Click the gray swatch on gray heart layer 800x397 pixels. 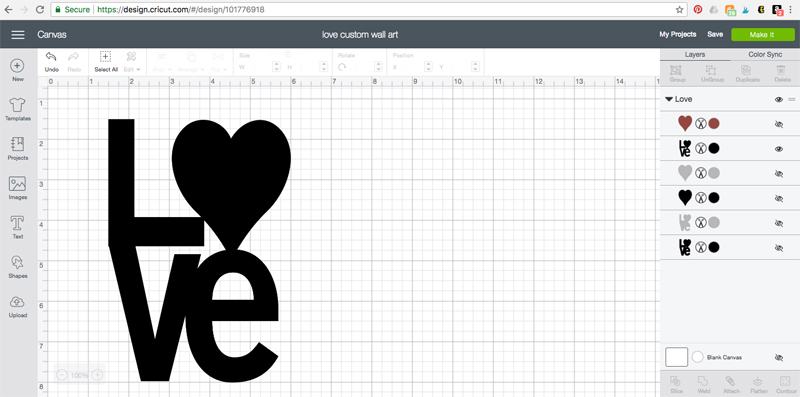714,173
